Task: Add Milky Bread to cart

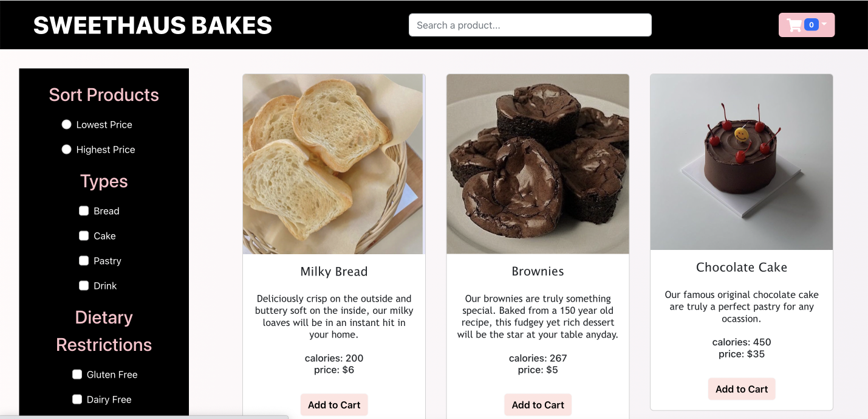Action: 334,405
